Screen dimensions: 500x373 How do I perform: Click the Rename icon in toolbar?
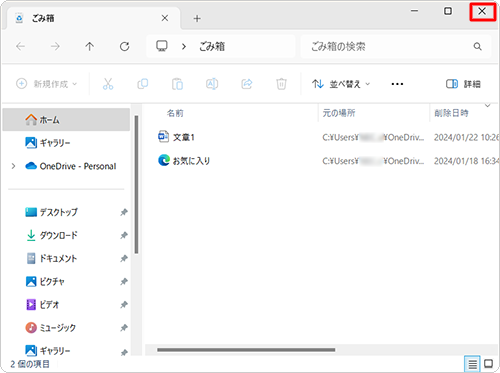(212, 84)
